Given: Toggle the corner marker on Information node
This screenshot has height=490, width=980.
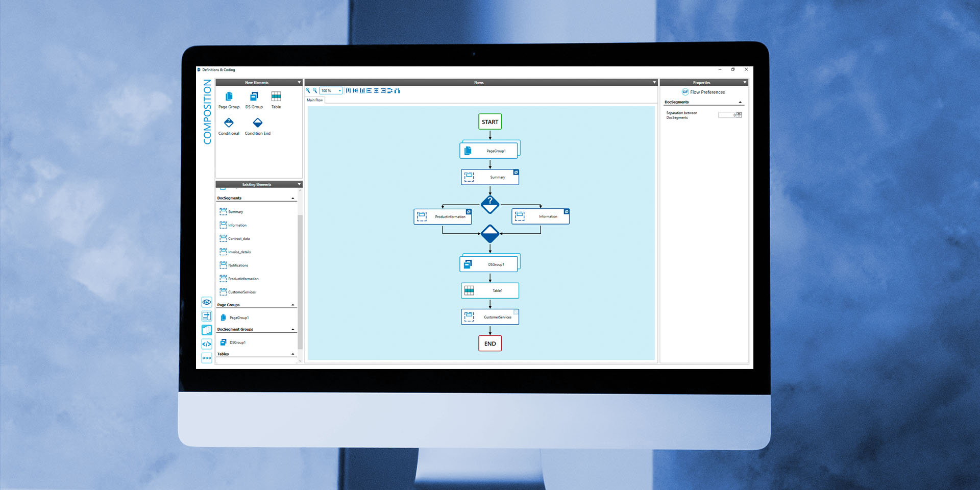Looking at the screenshot, I should (x=567, y=211).
